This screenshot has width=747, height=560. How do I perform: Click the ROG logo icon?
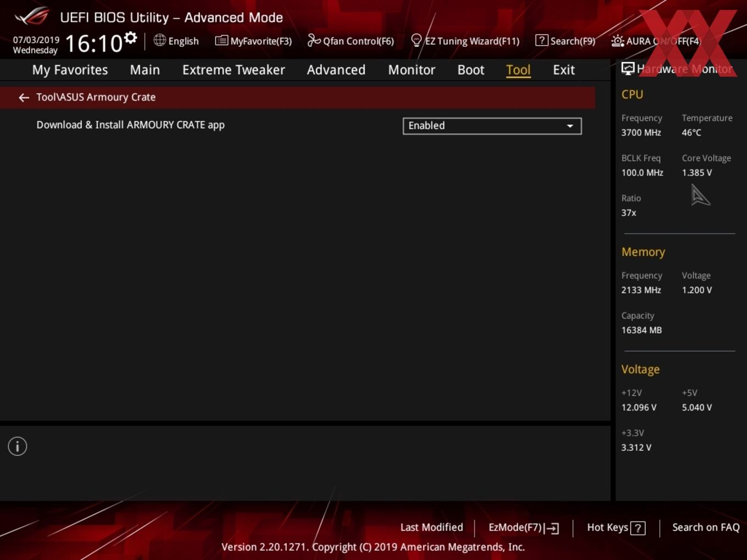pos(32,16)
